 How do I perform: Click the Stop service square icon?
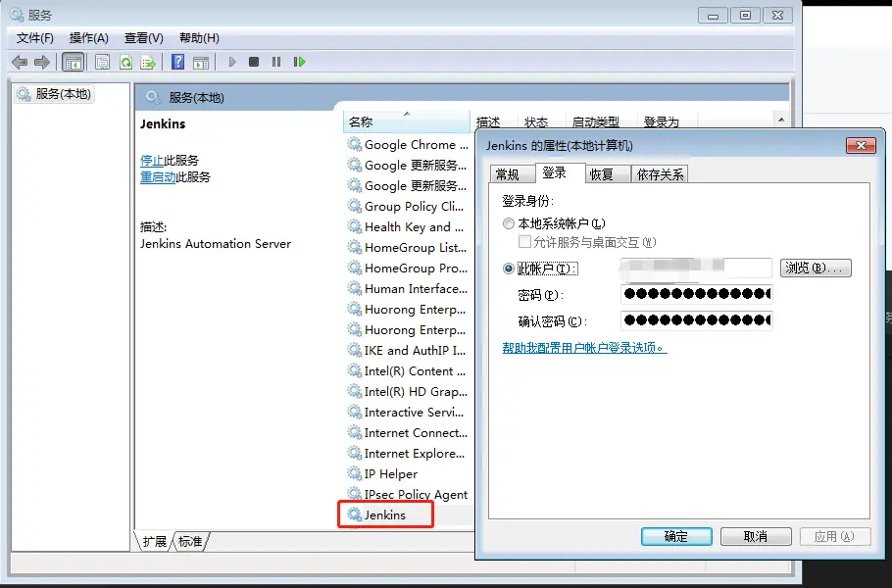[254, 62]
